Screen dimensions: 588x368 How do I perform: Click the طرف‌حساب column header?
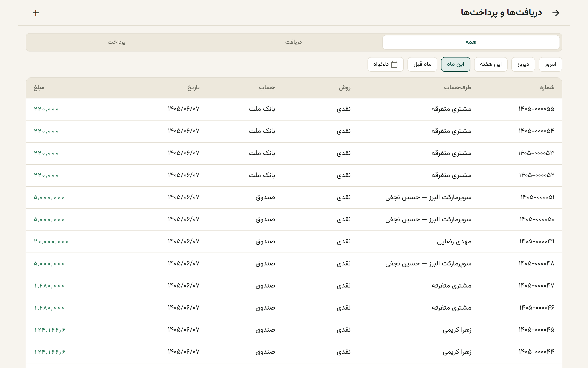point(458,88)
